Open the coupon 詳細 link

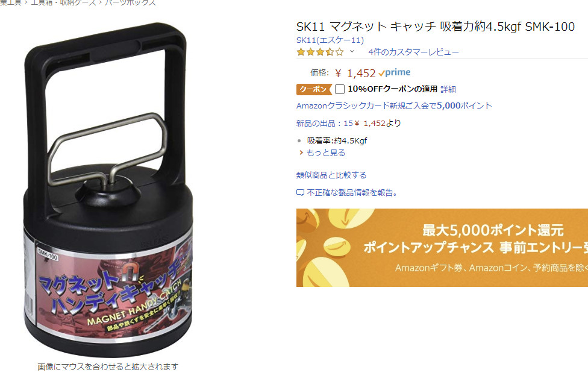point(448,89)
